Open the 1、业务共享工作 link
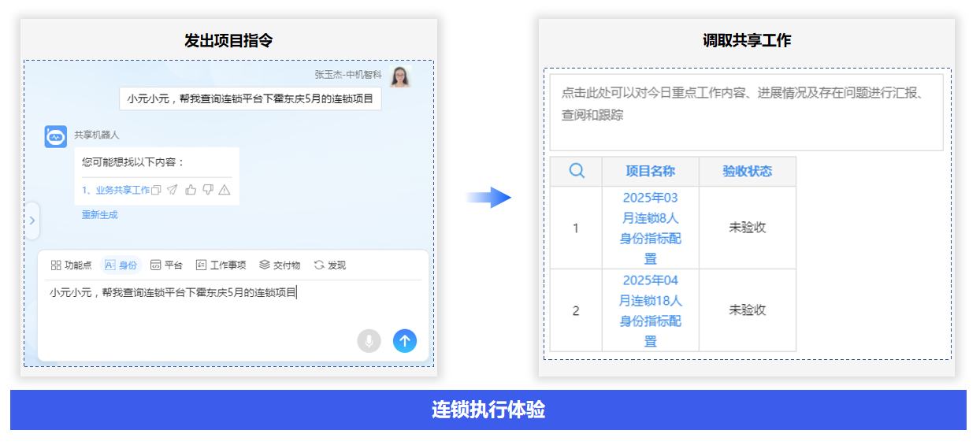The height and width of the screenshot is (445, 980). point(116,190)
